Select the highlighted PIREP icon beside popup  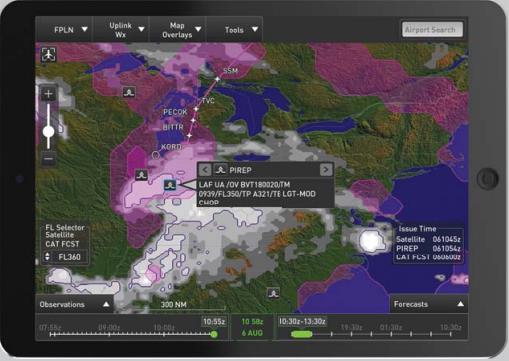click(x=170, y=185)
